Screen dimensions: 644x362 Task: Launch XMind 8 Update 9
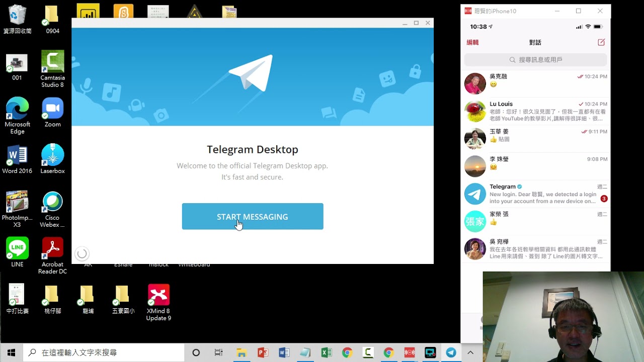click(158, 303)
